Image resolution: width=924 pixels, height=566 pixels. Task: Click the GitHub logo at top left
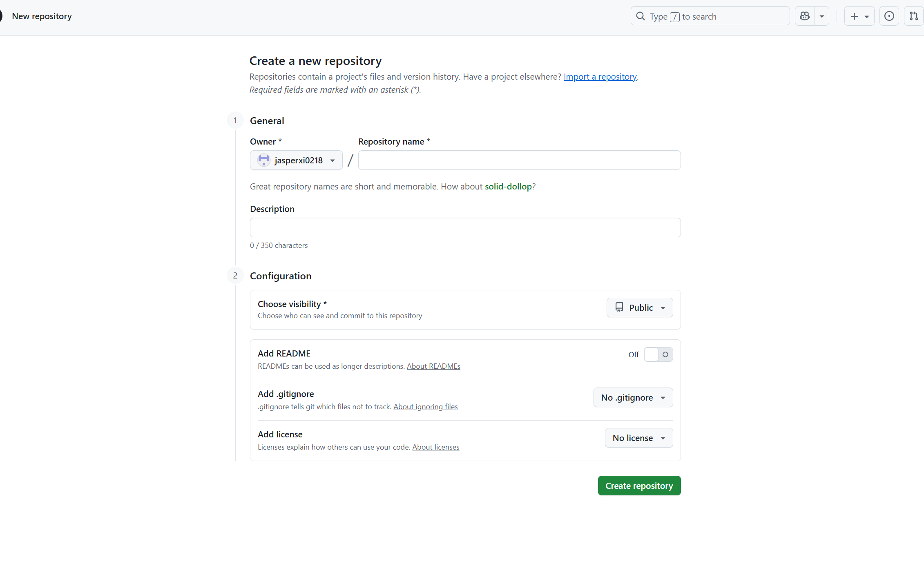click(x=1, y=16)
